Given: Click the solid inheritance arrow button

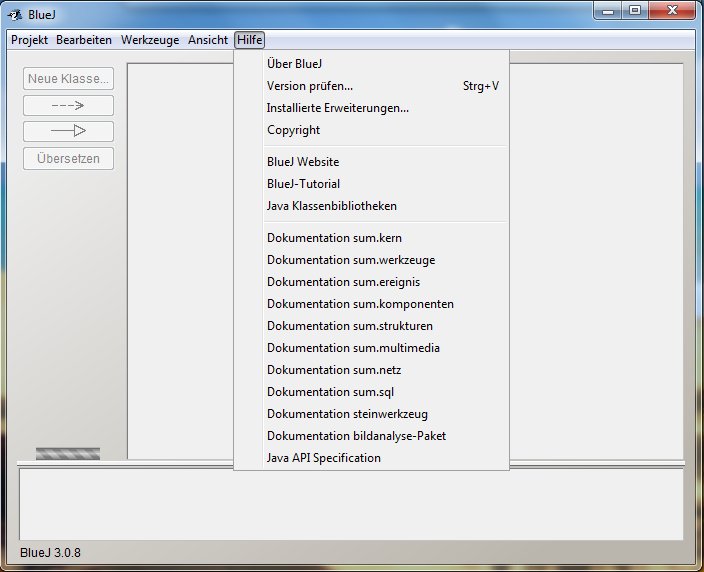Looking at the screenshot, I should (68, 131).
